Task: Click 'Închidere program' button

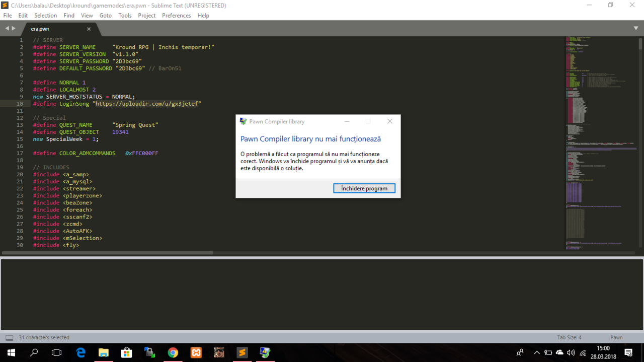Action: click(x=364, y=188)
